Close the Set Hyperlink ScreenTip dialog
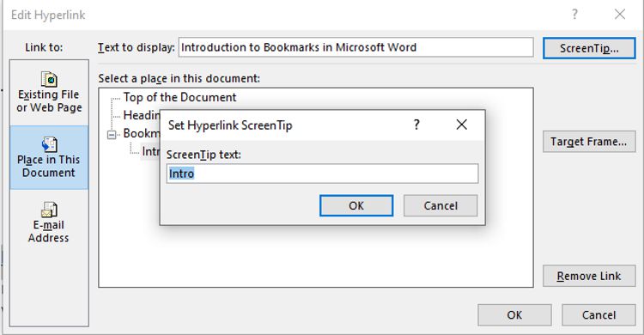Image resolution: width=644 pixels, height=335 pixels. pyautogui.click(x=462, y=125)
